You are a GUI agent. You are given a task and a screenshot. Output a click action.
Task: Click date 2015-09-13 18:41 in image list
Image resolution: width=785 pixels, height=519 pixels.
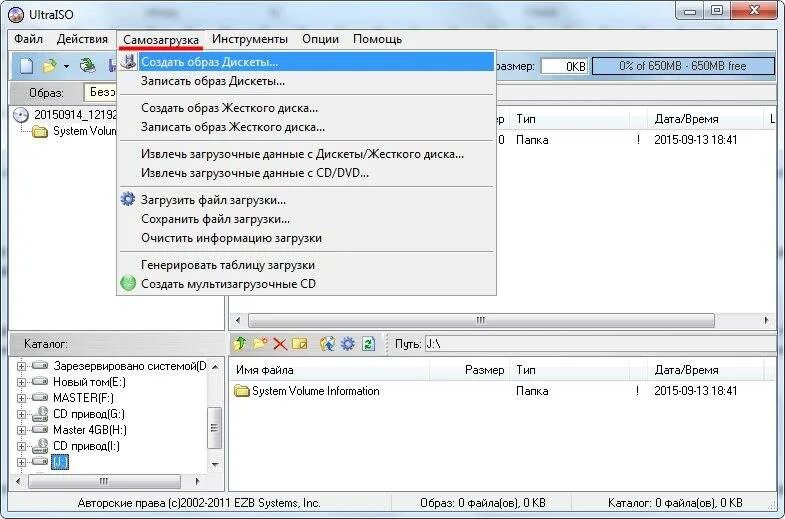[696, 140]
